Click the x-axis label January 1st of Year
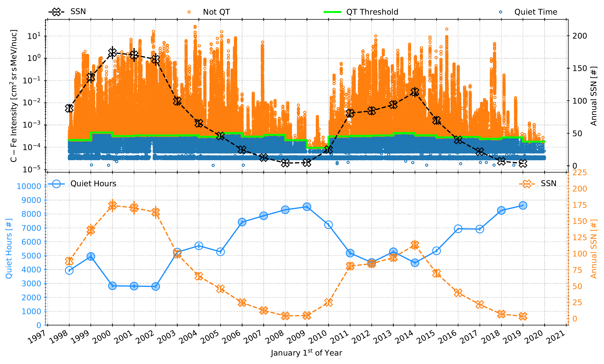The height and width of the screenshot is (364, 604). click(306, 353)
